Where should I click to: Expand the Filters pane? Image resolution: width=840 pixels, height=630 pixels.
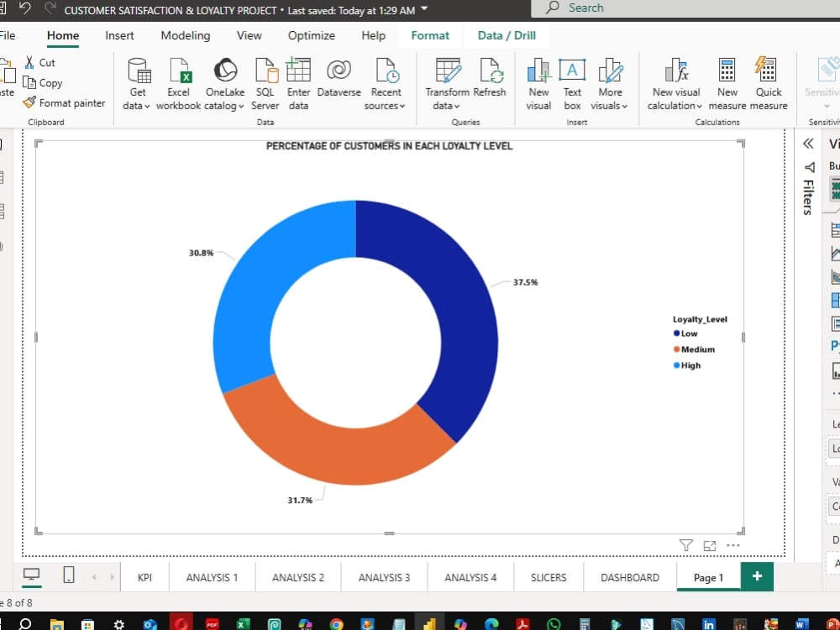coord(808,144)
